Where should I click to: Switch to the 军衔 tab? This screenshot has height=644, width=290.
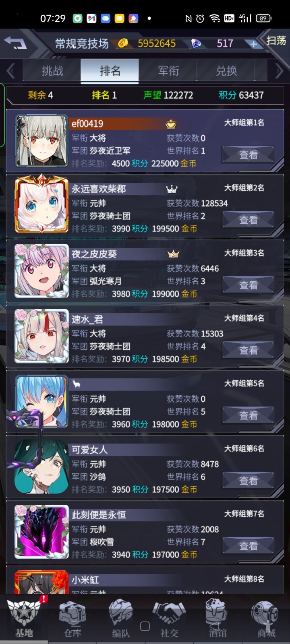tap(168, 71)
